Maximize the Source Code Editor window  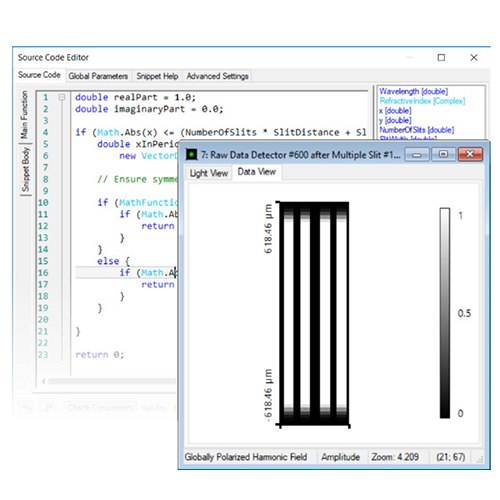coord(441,58)
